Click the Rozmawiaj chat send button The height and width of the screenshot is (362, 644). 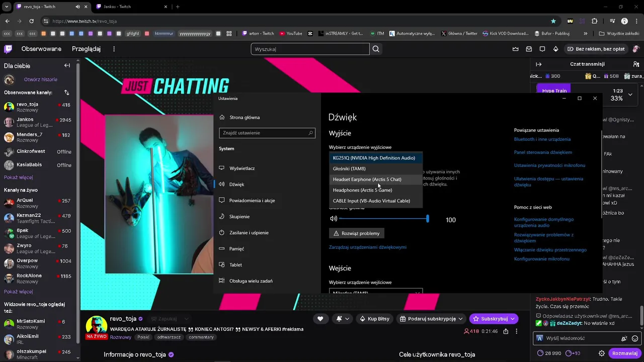click(624, 353)
